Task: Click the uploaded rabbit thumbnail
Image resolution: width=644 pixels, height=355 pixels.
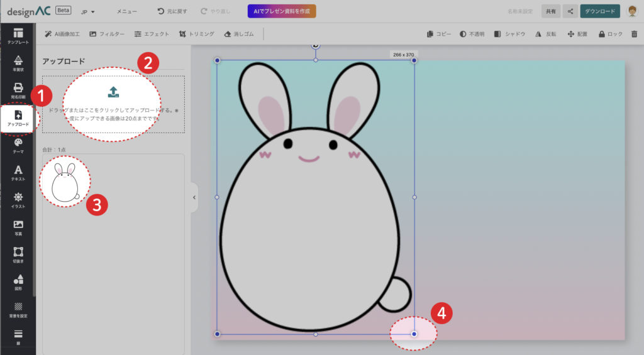Action: click(64, 183)
